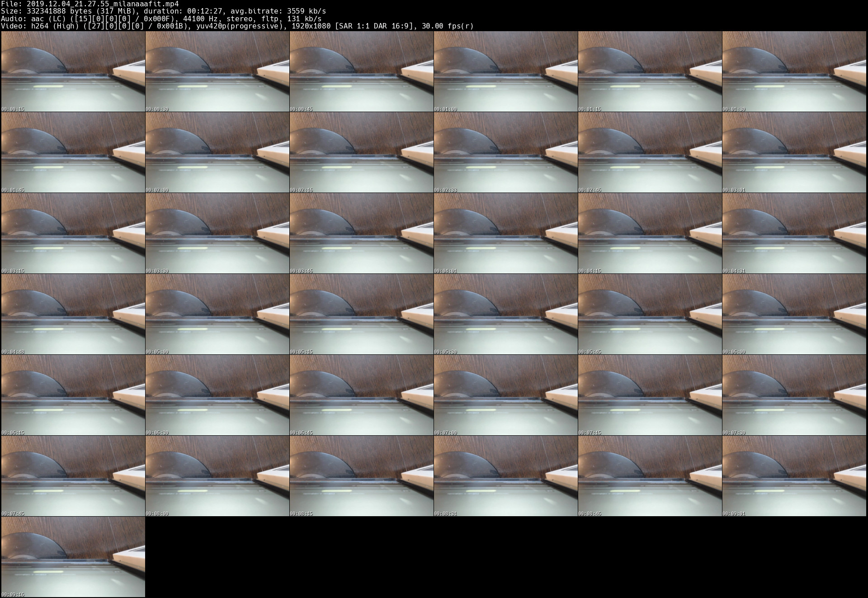868x598 pixels.
Task: Open the frame stamped 00:03:15
Action: click(x=73, y=233)
